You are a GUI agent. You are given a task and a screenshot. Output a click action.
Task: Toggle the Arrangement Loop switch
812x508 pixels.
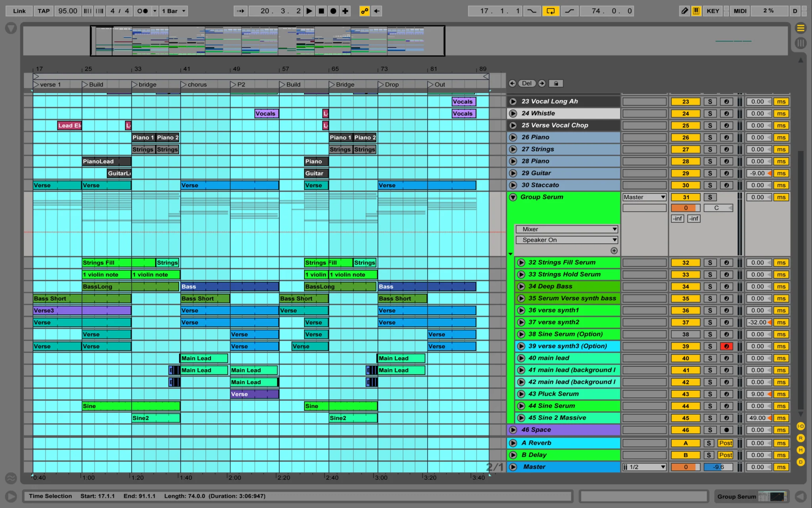click(551, 11)
